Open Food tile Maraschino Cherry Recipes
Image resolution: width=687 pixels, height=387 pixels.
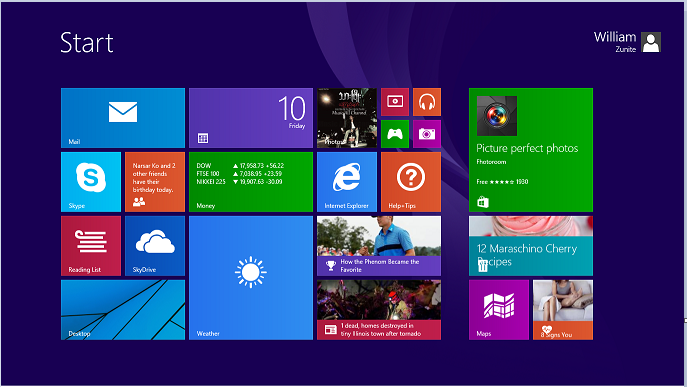pos(531,246)
